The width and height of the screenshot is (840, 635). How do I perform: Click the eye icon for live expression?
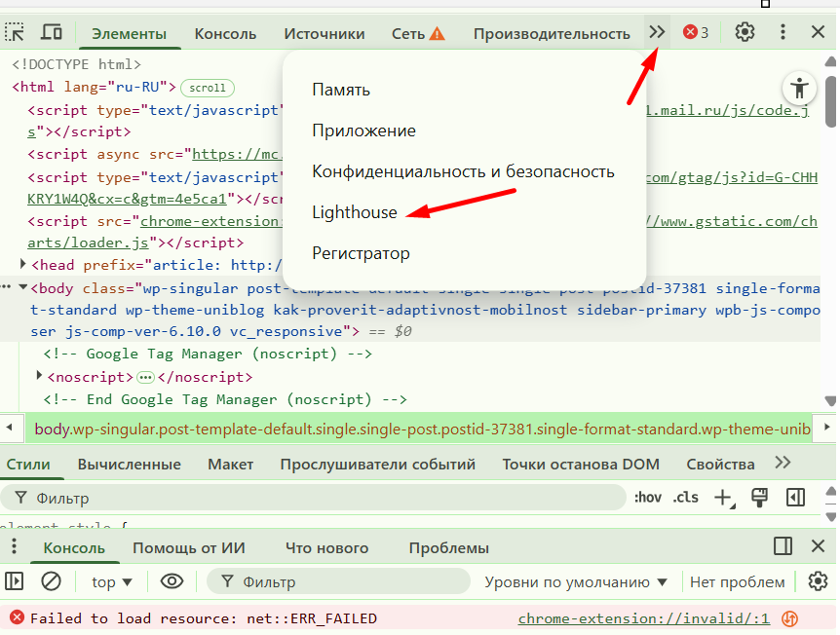tap(172, 581)
